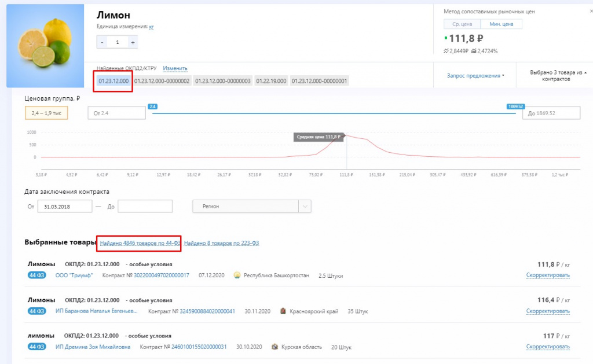
Task: Click Скорректировать for the 111,8 ₽ item
Action: 548,275
